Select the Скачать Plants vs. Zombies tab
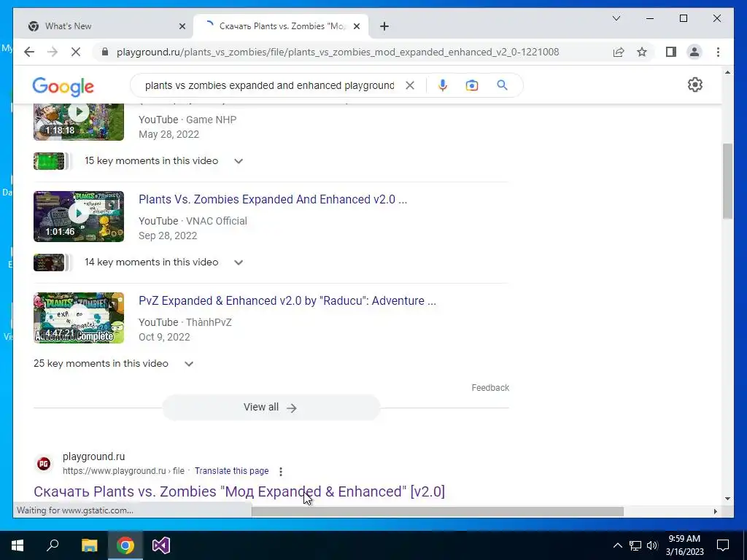747x560 pixels. (281, 26)
